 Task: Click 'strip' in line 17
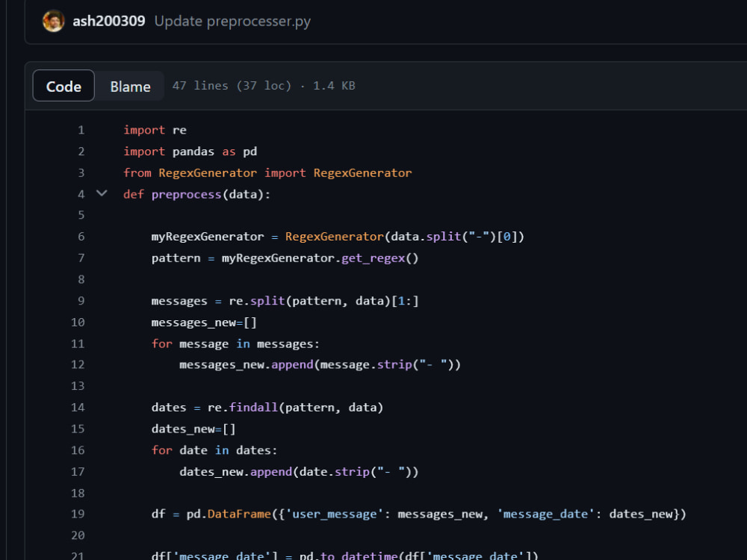tap(352, 472)
